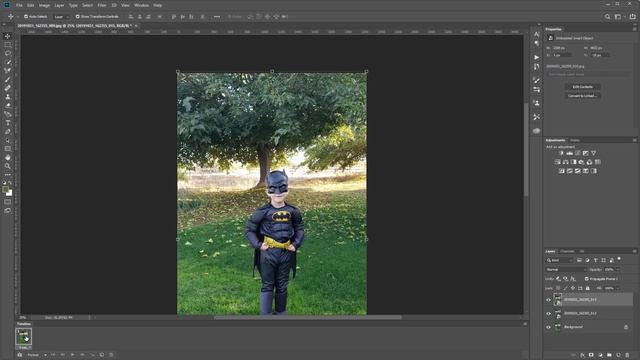The height and width of the screenshot is (360, 640).
Task: Select the Rectangular Marquee tool
Action: 7,44
